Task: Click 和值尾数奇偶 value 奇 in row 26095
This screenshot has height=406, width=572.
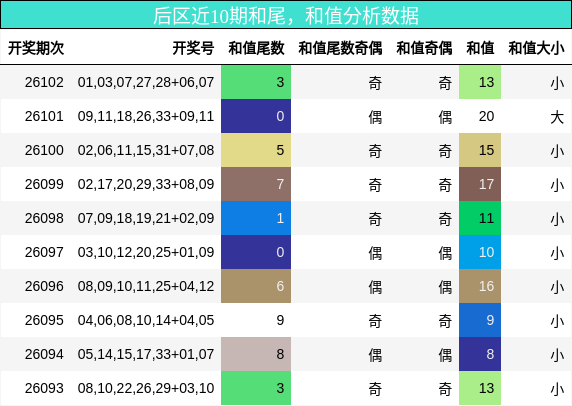Action: tap(375, 321)
